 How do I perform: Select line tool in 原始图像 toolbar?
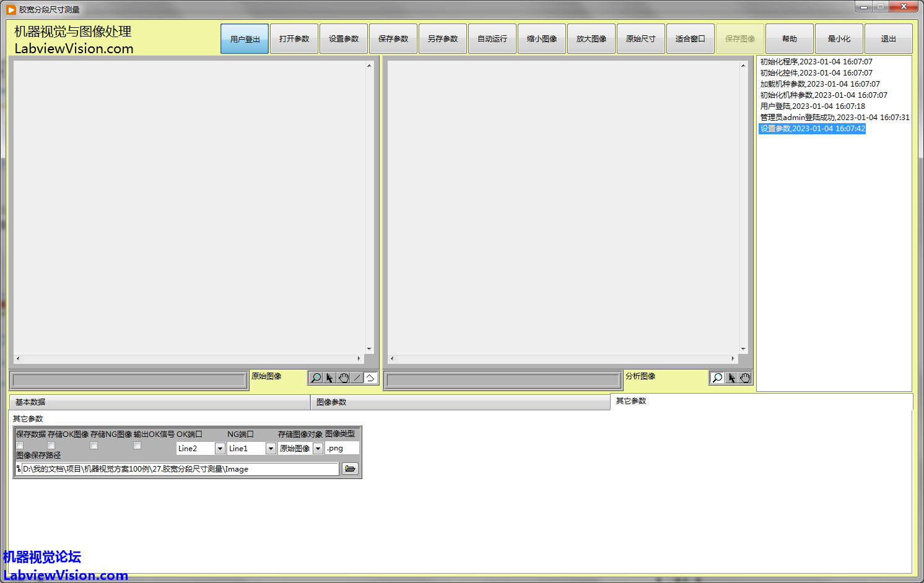click(x=357, y=378)
